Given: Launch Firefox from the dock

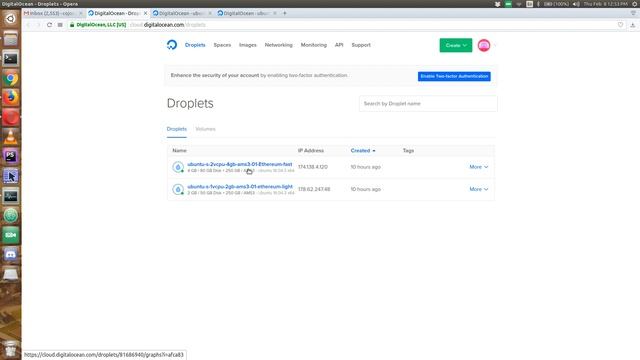Looking at the screenshot, I should [11, 98].
